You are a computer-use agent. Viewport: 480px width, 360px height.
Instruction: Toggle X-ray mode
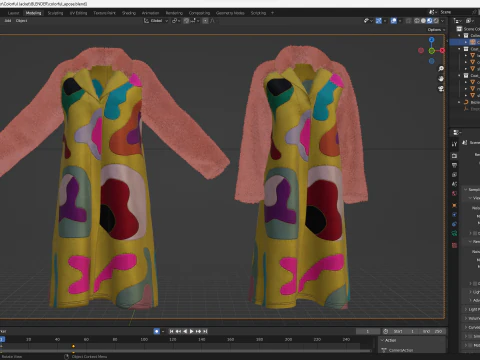pos(409,21)
